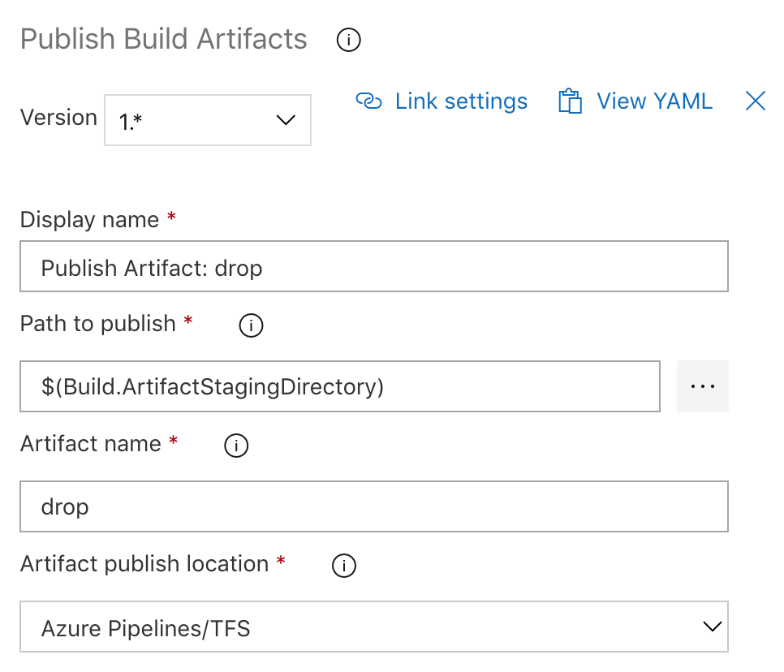Image resolution: width=784 pixels, height=672 pixels.
Task: Click the View YAML text link
Action: 654,101
